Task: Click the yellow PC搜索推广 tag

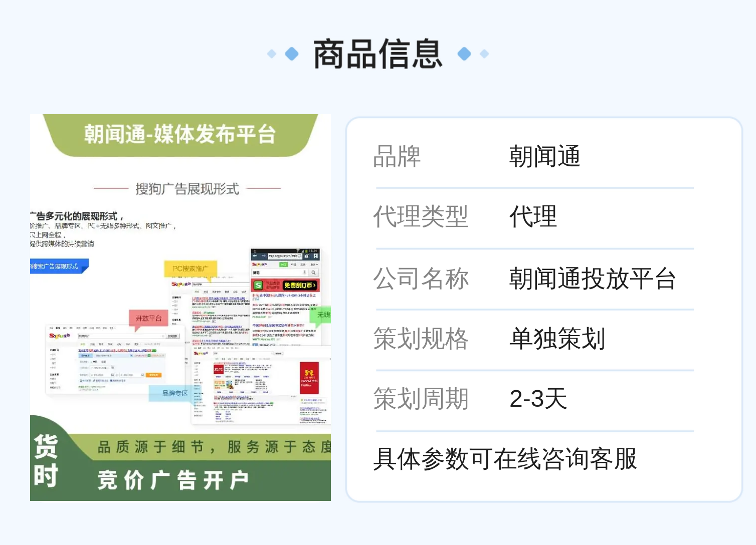Action: click(190, 268)
